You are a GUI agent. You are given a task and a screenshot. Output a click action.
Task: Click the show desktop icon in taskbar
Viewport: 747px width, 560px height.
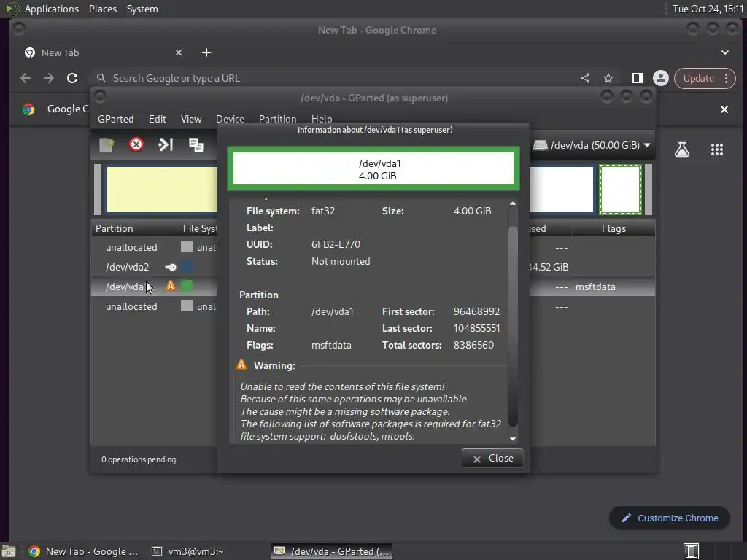(9, 551)
